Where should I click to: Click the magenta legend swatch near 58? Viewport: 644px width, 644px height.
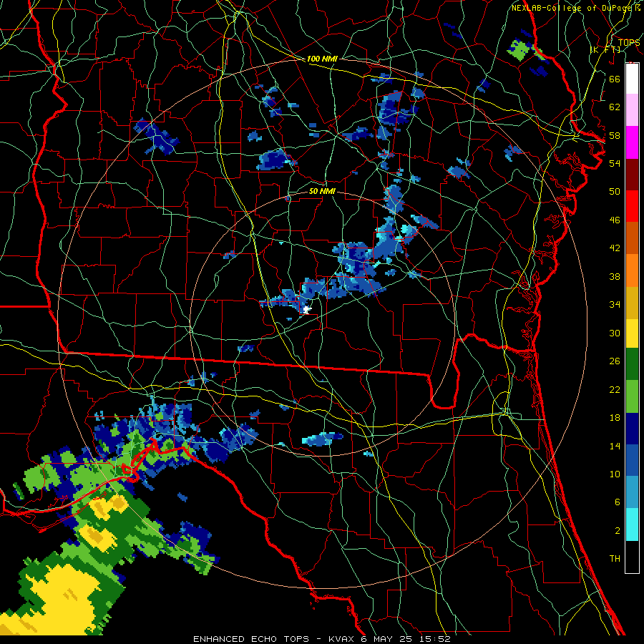tap(632, 142)
